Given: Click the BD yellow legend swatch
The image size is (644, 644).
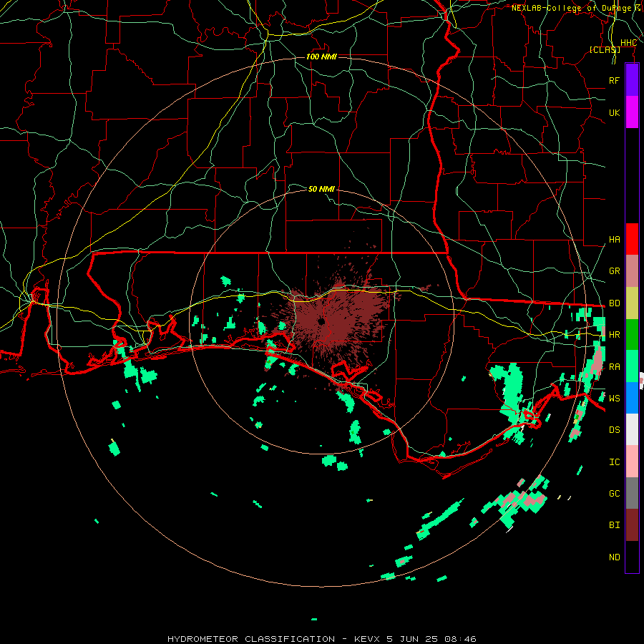Looking at the screenshot, I should pos(632,303).
